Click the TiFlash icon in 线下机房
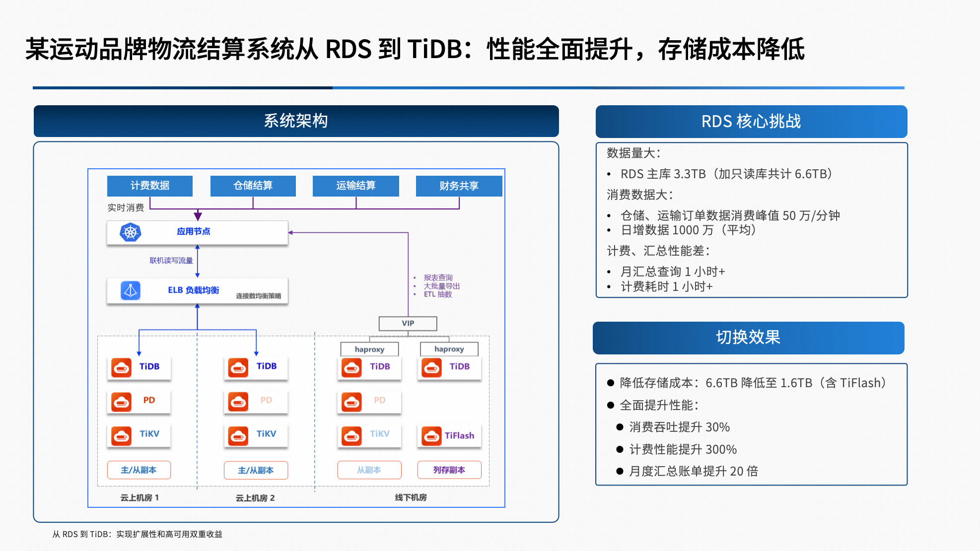 pos(431,436)
